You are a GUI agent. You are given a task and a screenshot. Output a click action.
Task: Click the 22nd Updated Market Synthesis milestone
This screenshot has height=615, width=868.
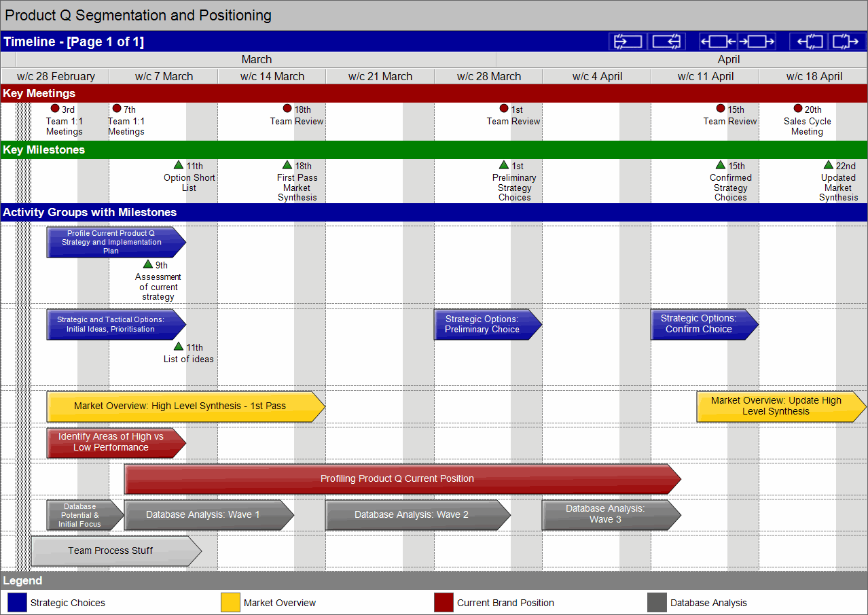pos(829,165)
